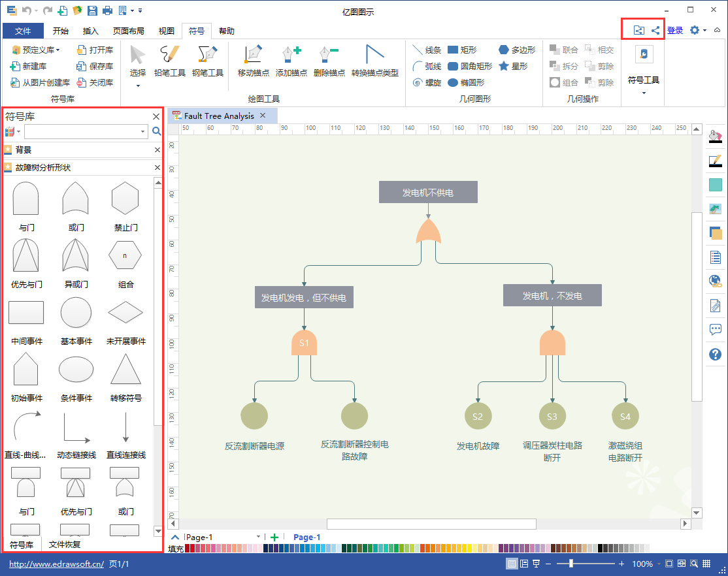This screenshot has width=728, height=576.
Task: Open the 文件 menu
Action: (x=23, y=31)
